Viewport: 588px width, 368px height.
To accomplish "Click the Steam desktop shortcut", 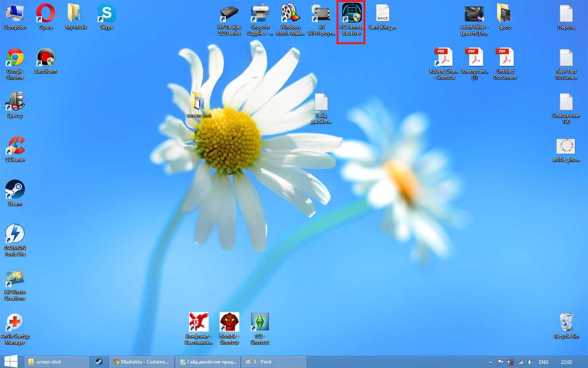I will (x=15, y=193).
